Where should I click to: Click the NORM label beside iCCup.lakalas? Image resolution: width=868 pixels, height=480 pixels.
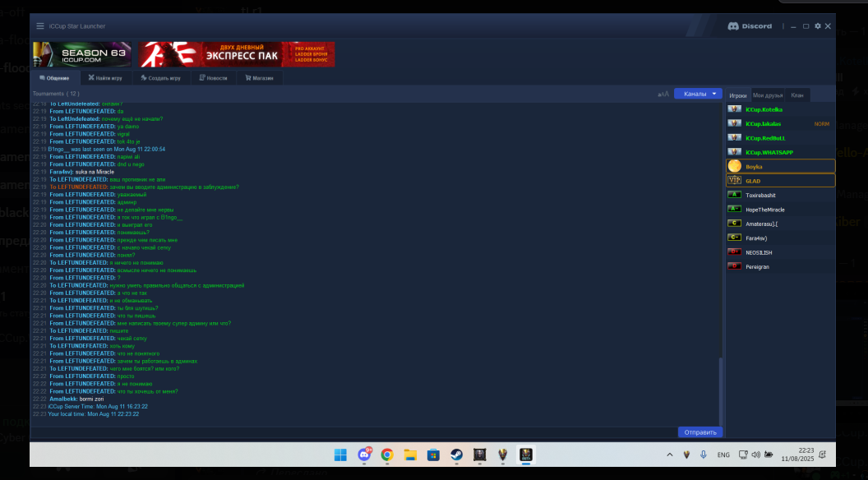[821, 124]
